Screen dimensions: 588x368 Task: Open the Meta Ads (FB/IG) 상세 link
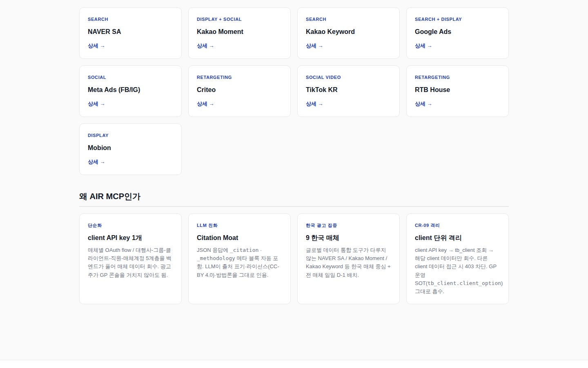click(96, 104)
